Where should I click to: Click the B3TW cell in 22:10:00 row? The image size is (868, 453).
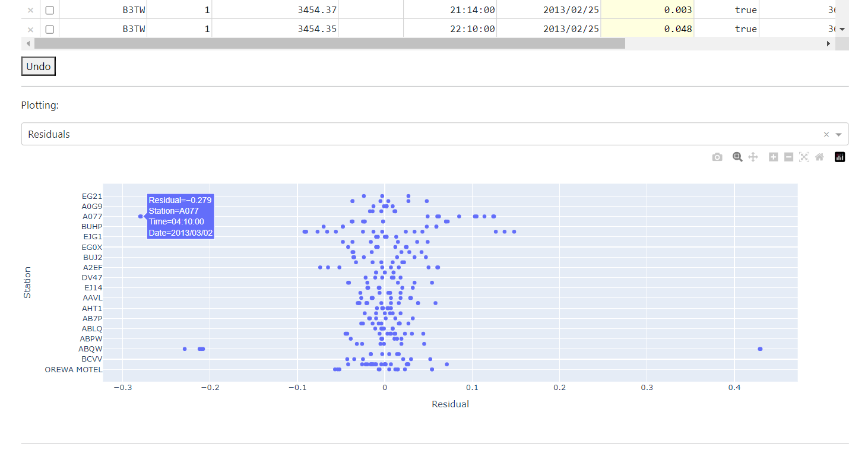(x=103, y=28)
